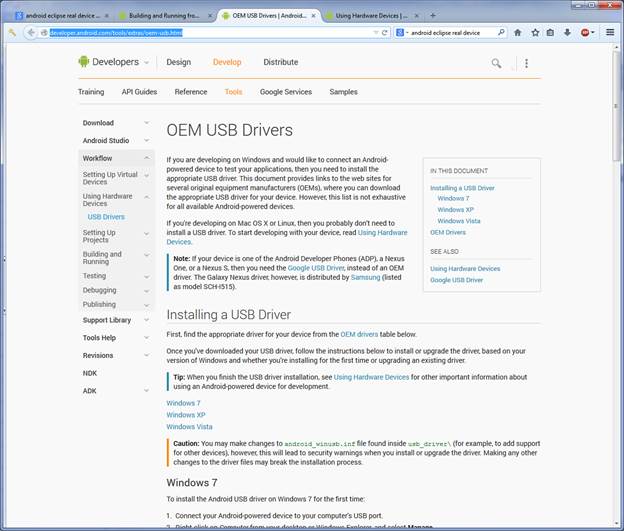624x531 pixels.
Task: Click the browser back arrow button
Action: pyautogui.click(x=31, y=33)
